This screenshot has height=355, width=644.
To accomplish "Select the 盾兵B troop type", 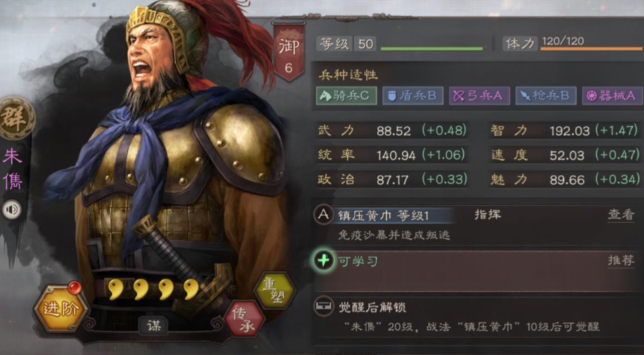I will (412, 95).
